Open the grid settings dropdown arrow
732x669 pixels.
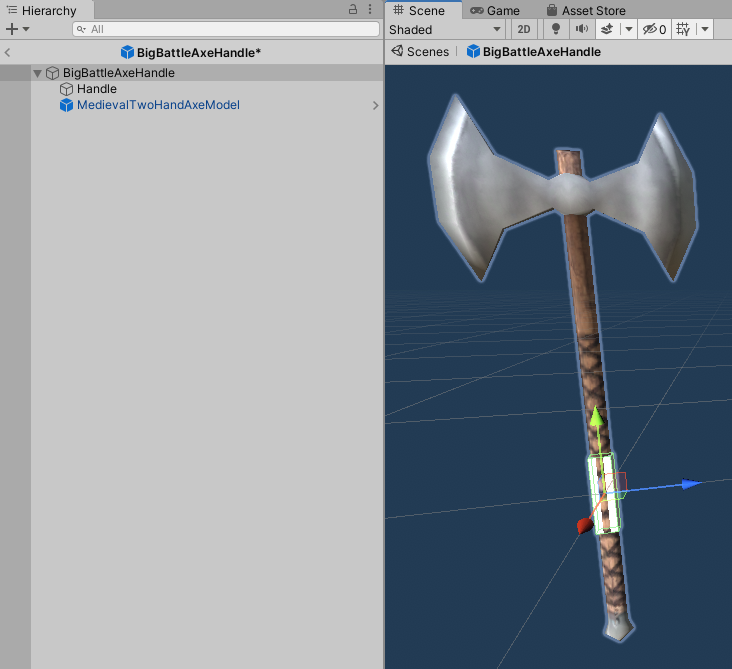(706, 30)
